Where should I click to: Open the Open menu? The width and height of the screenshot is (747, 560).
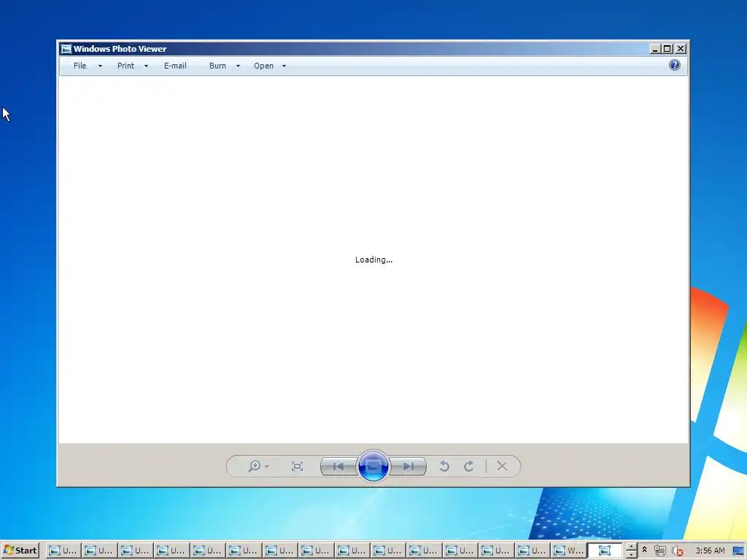click(x=263, y=66)
